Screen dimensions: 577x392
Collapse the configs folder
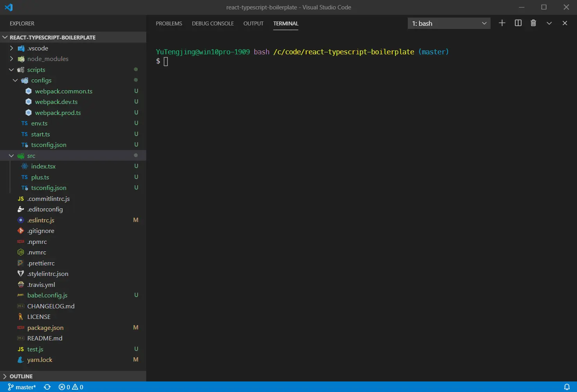[73, 80]
